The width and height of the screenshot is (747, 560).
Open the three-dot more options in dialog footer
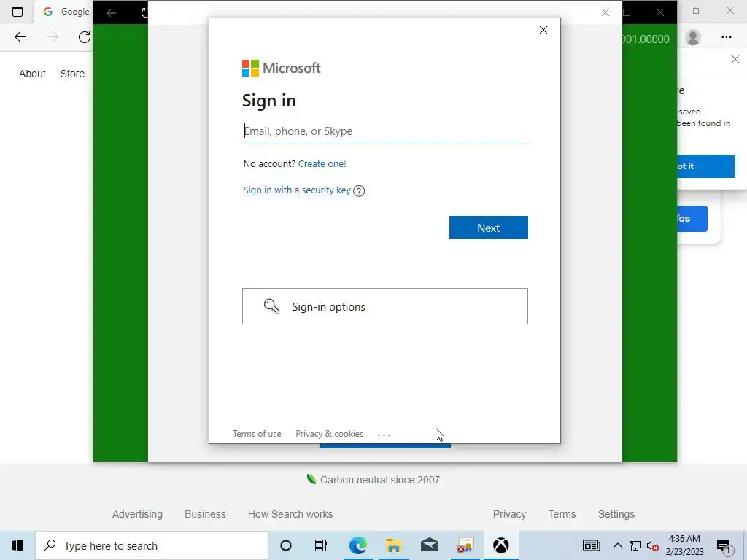(384, 435)
